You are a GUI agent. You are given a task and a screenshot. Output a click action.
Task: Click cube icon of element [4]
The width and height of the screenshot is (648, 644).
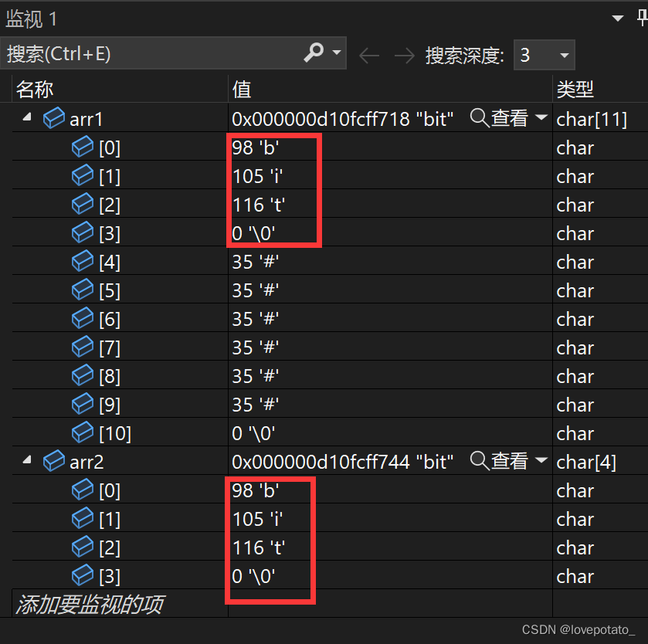pyautogui.click(x=83, y=261)
